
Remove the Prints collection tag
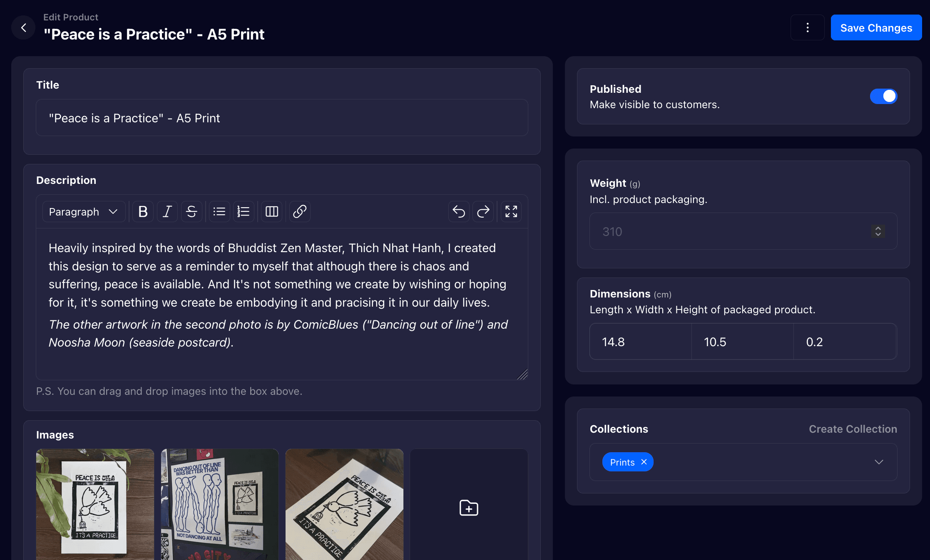pos(644,462)
